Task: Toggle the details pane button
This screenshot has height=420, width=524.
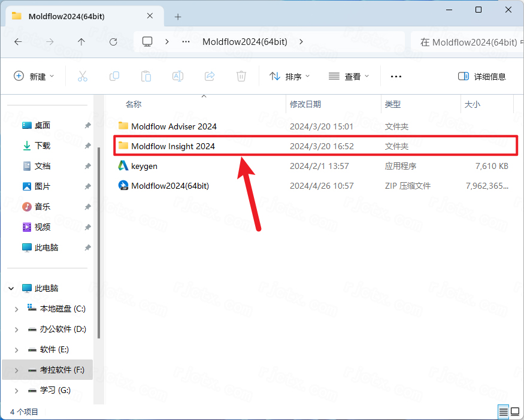Action: tap(482, 76)
